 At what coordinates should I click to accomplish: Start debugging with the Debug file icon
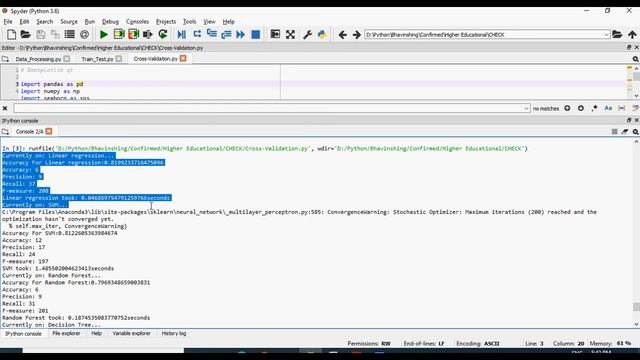(x=182, y=35)
